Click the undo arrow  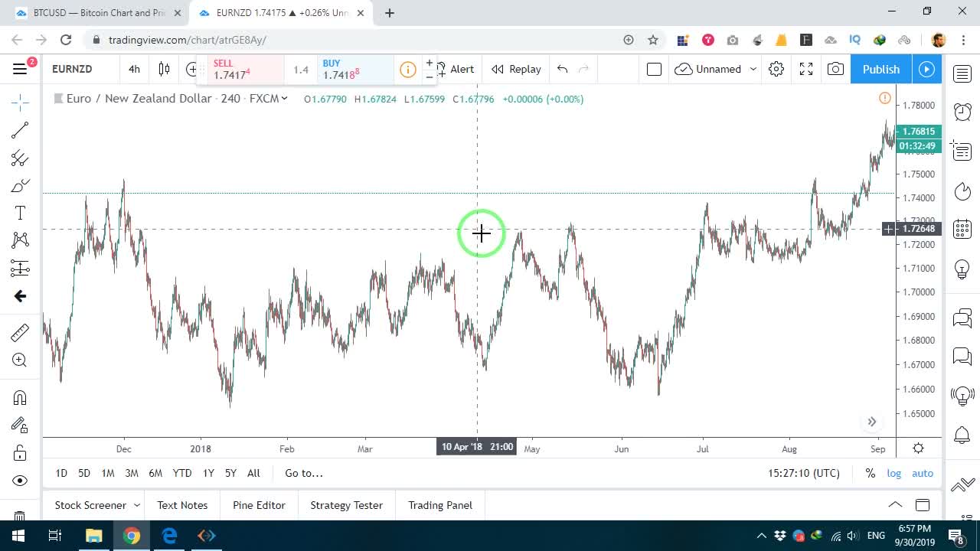(x=563, y=69)
